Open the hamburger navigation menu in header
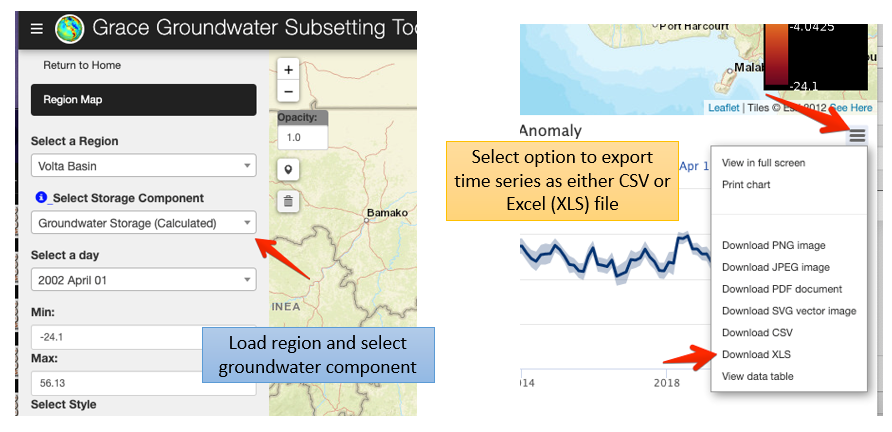This screenshot has width=892, height=432. 36,28
